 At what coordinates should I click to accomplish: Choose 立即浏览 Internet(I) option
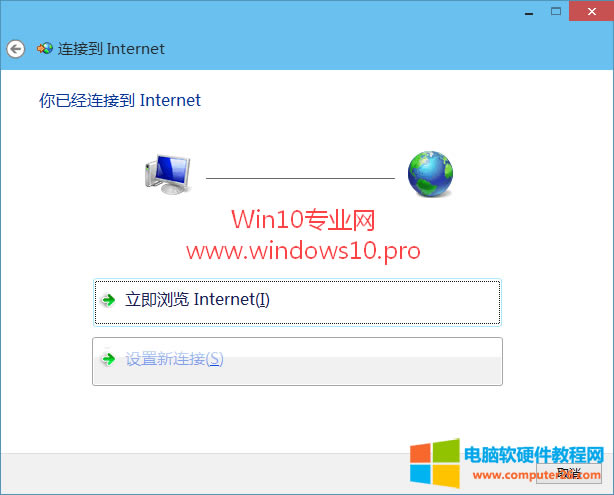(297, 302)
